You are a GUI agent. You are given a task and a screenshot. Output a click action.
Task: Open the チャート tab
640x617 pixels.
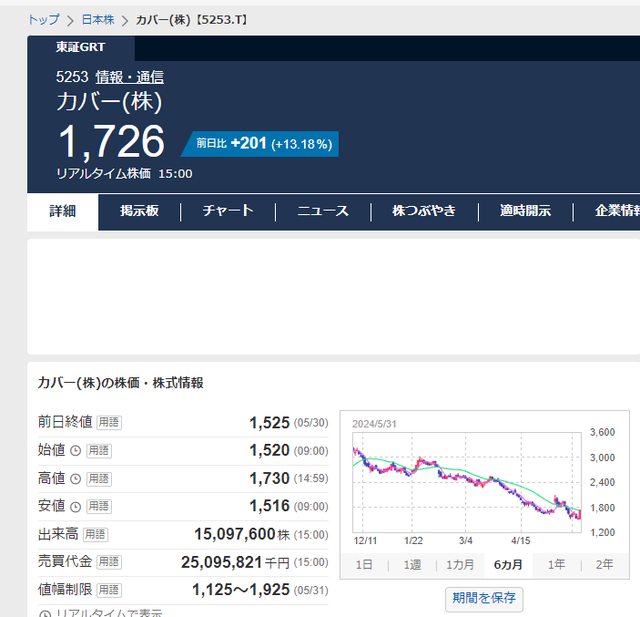228,211
